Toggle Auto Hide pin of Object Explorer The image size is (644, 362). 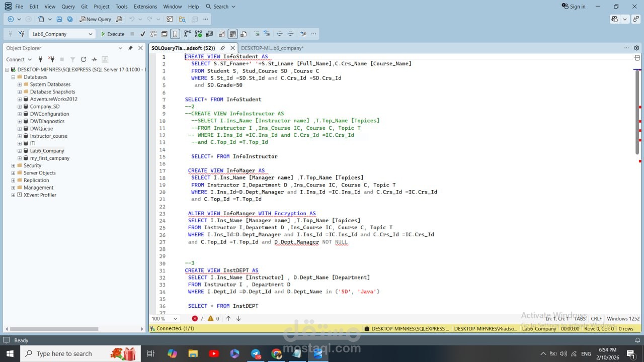click(x=130, y=48)
